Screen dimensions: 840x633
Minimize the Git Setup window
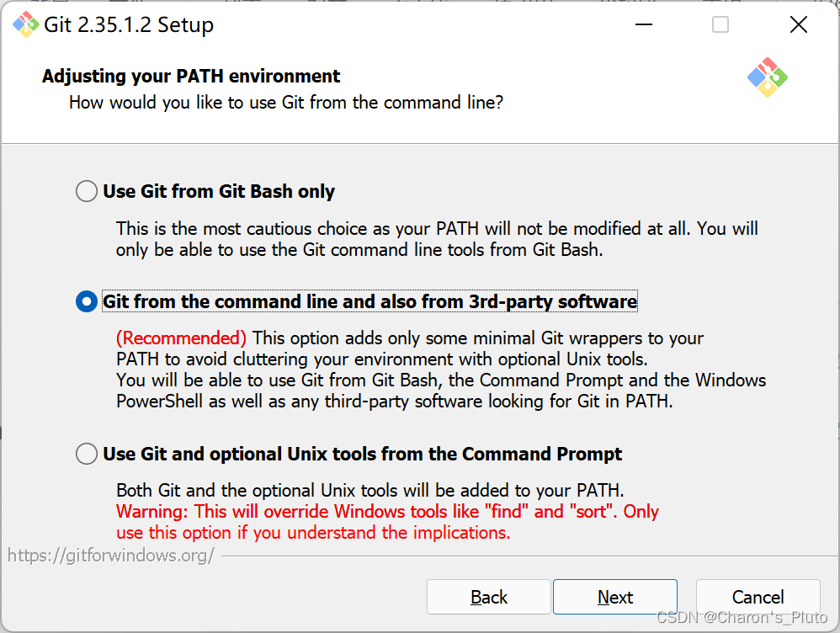[643, 25]
